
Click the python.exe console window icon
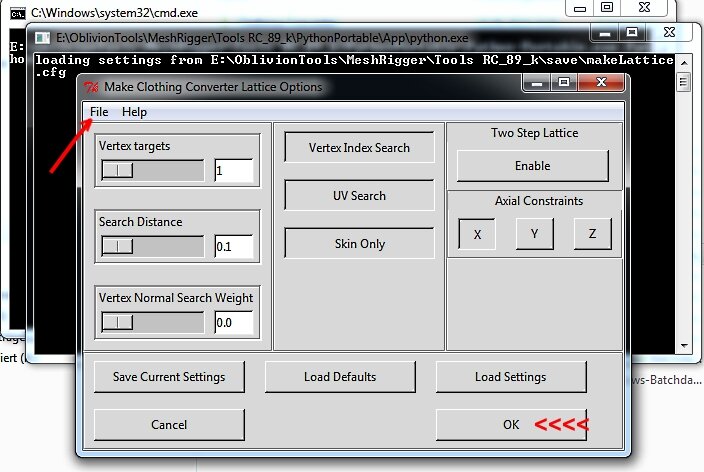(x=43, y=38)
